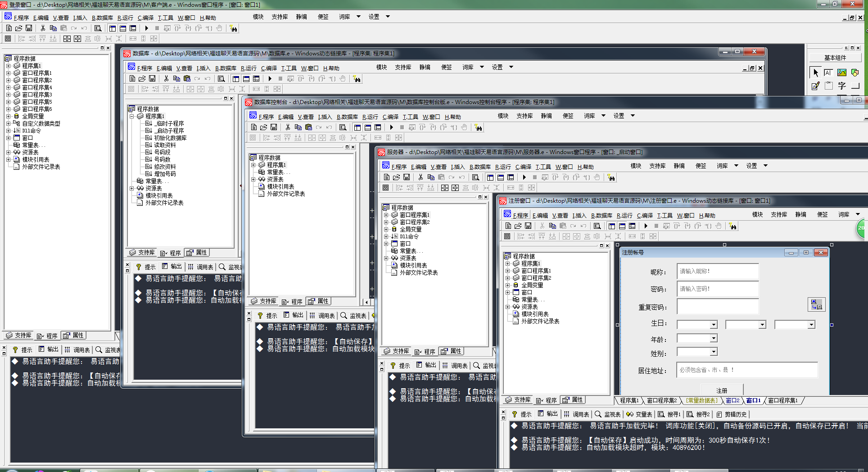This screenshot has height=472, width=868.
Task: Open C.编译 menu in 数据库 window
Action: (x=269, y=68)
